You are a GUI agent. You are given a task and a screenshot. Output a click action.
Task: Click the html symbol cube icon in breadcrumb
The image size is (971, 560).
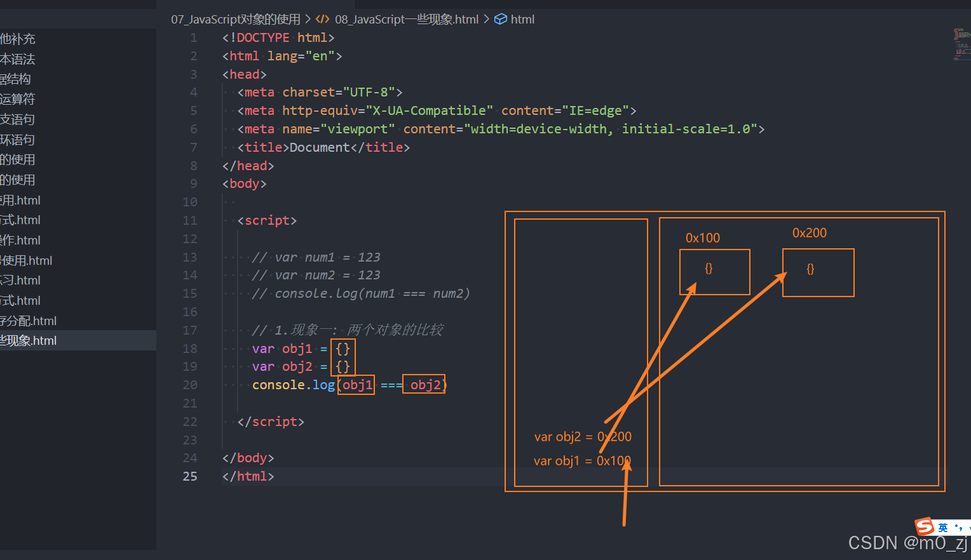tap(500, 19)
